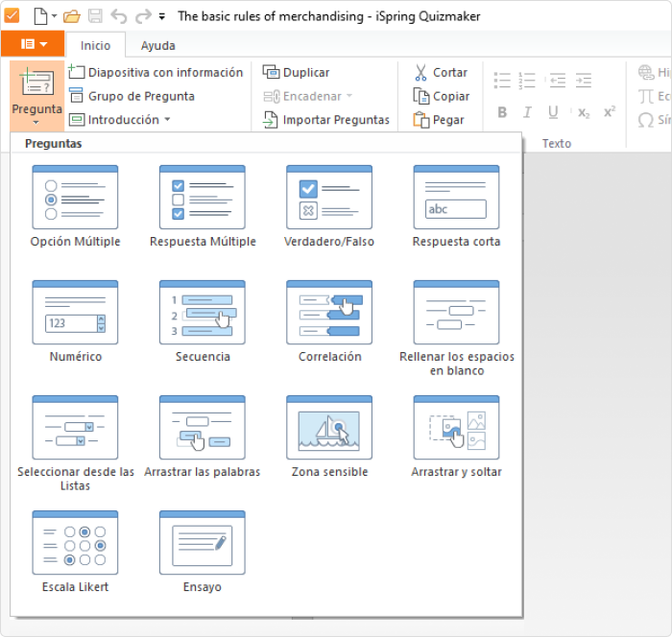Screen dimensions: 672x637
Task: Insert a Grupo de Pregunta
Action: (132, 96)
